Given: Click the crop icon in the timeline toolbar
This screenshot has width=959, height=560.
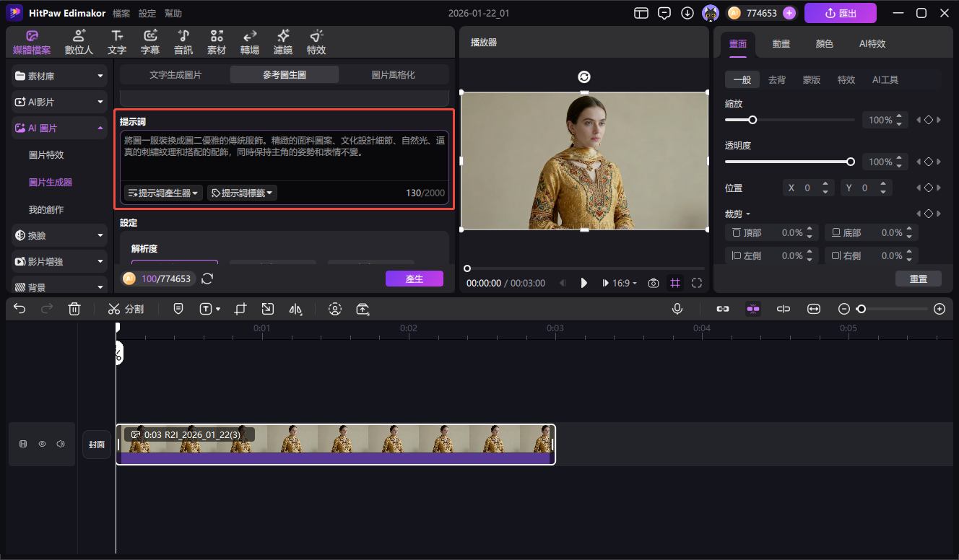Looking at the screenshot, I should 240,308.
